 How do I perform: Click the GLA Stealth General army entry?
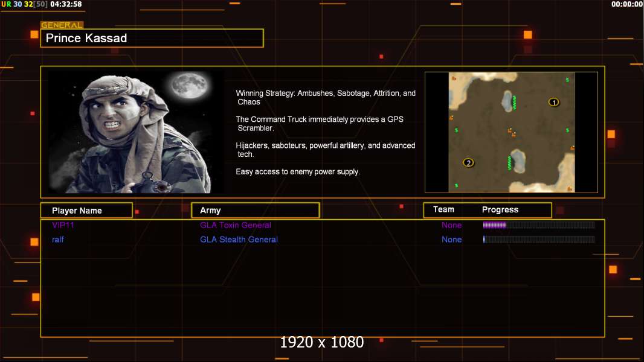click(x=239, y=240)
